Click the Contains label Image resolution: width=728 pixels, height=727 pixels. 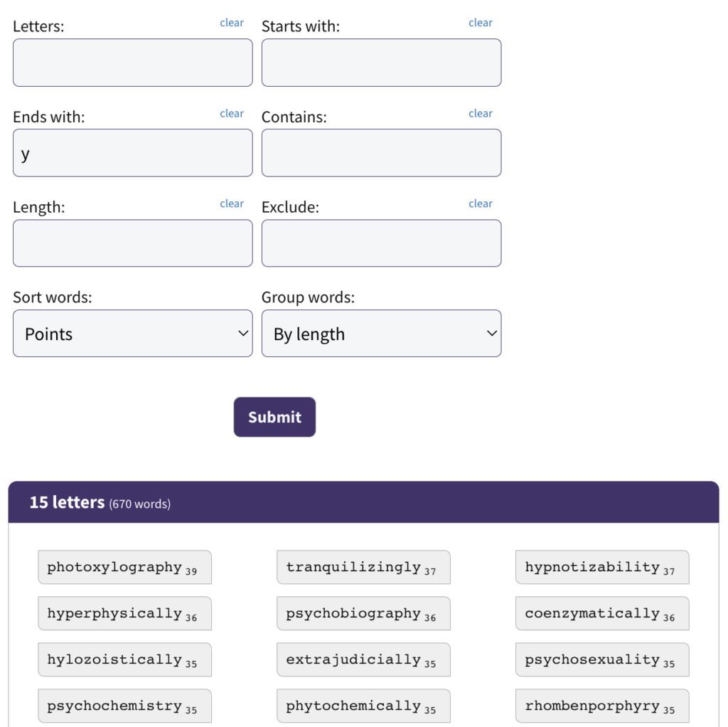294,117
